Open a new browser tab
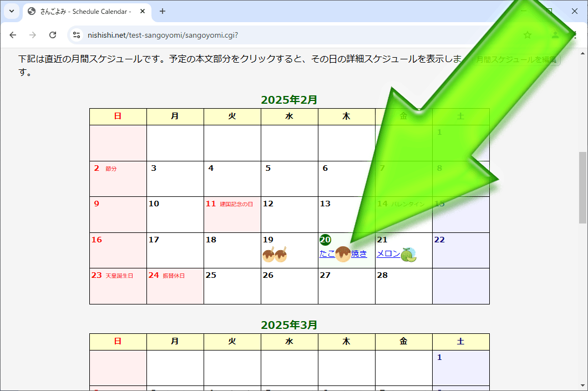 click(x=163, y=11)
